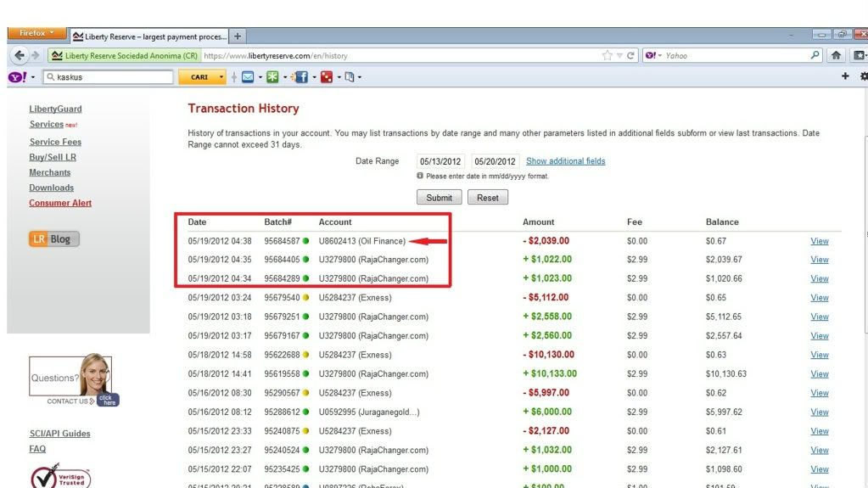This screenshot has width=868, height=488.
Task: Open the FAQ link
Action: pos(37,449)
